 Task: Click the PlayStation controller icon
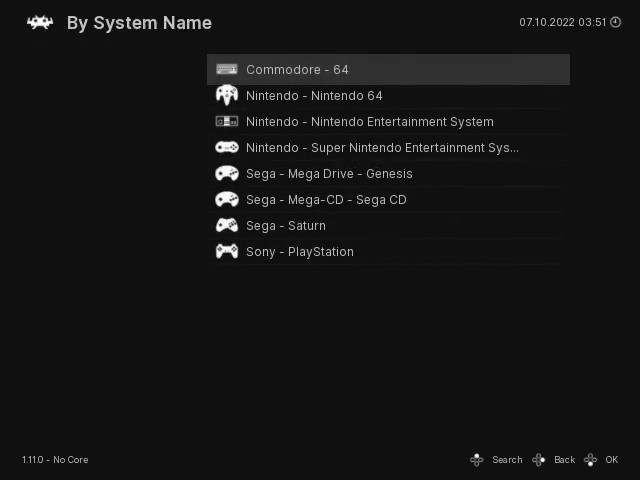[x=227, y=251]
